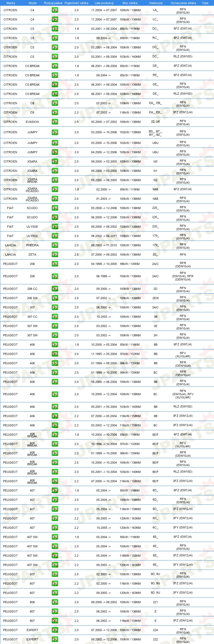Click production years '08.2002 -> 06.2011'
Screen dimensions: 214x644
104,236
